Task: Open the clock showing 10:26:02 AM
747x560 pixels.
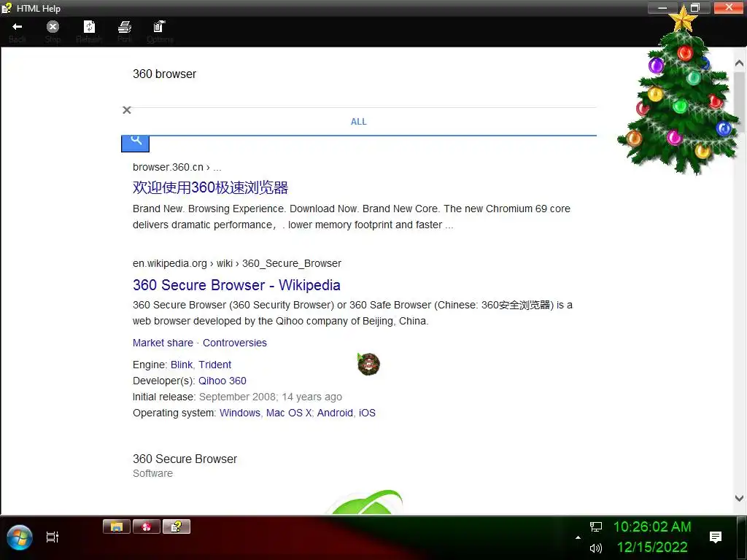Action: pos(652,526)
